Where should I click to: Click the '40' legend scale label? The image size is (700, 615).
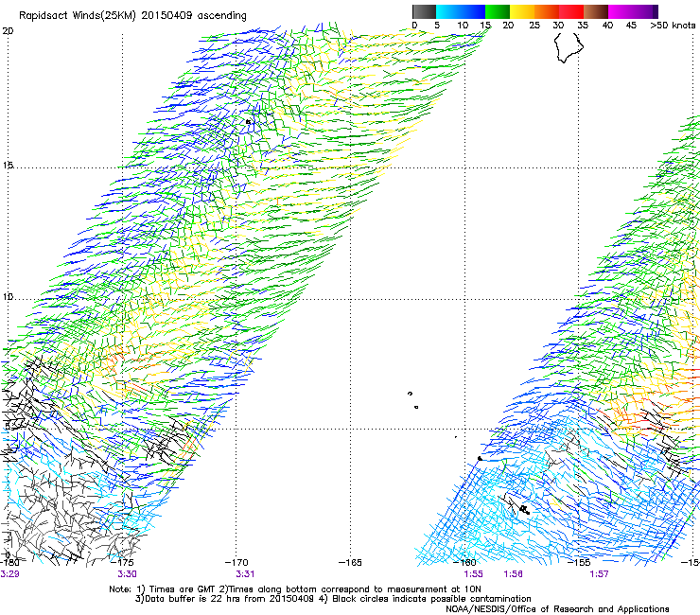coord(607,26)
